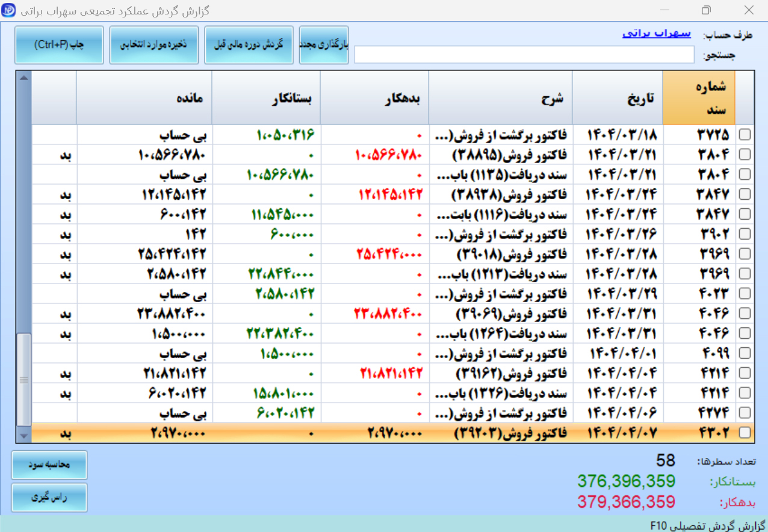The image size is (768, 532).
Task: Click the جستجو search input field
Action: click(524, 55)
